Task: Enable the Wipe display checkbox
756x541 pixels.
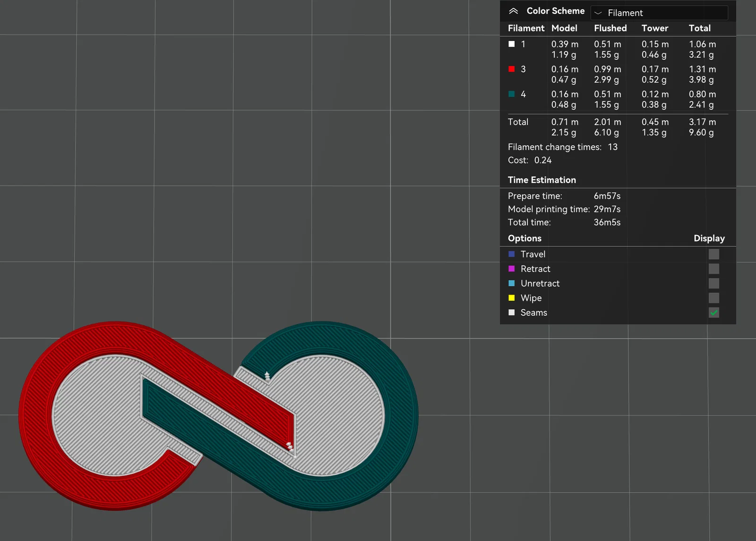Action: [714, 298]
